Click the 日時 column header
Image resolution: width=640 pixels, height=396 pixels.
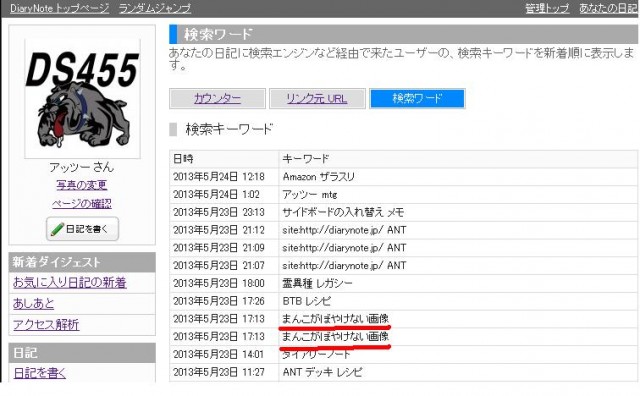pyautogui.click(x=224, y=159)
